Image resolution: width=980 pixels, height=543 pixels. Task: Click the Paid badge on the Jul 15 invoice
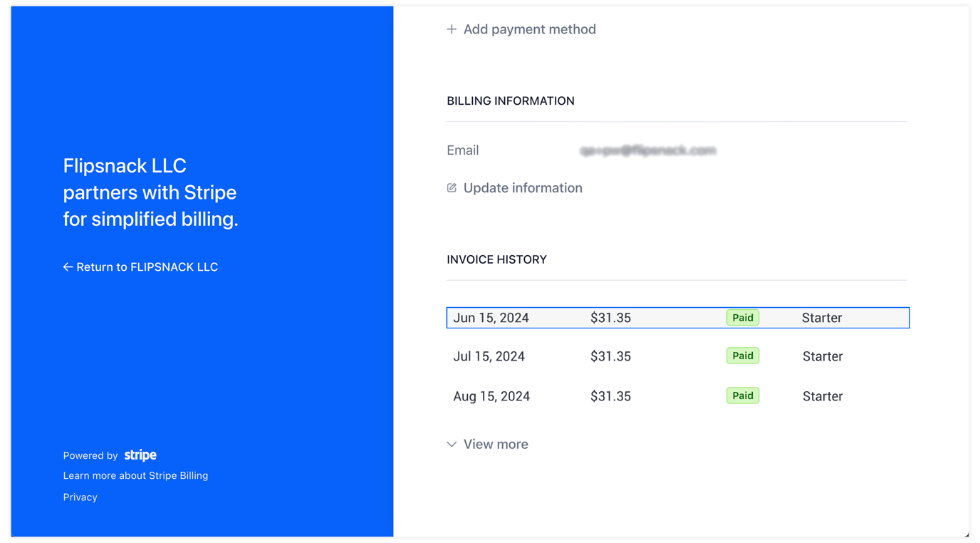pos(742,355)
